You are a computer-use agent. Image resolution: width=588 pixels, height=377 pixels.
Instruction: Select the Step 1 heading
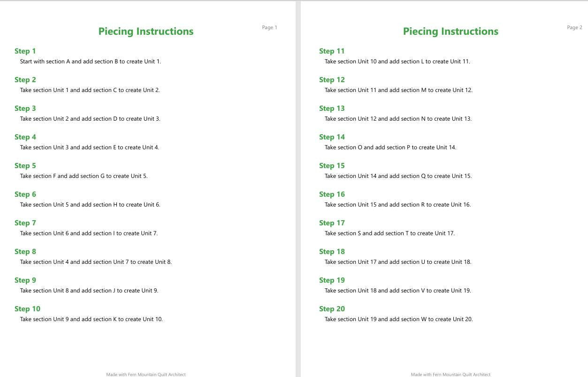(25, 51)
